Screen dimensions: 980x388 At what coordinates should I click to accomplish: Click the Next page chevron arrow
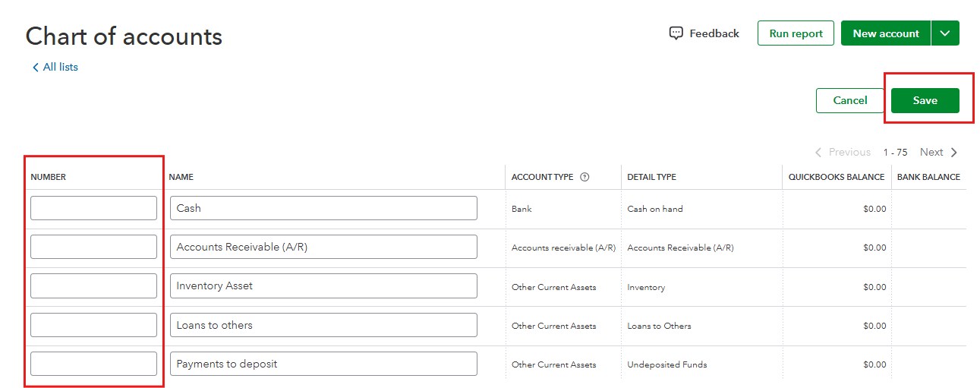pyautogui.click(x=954, y=153)
